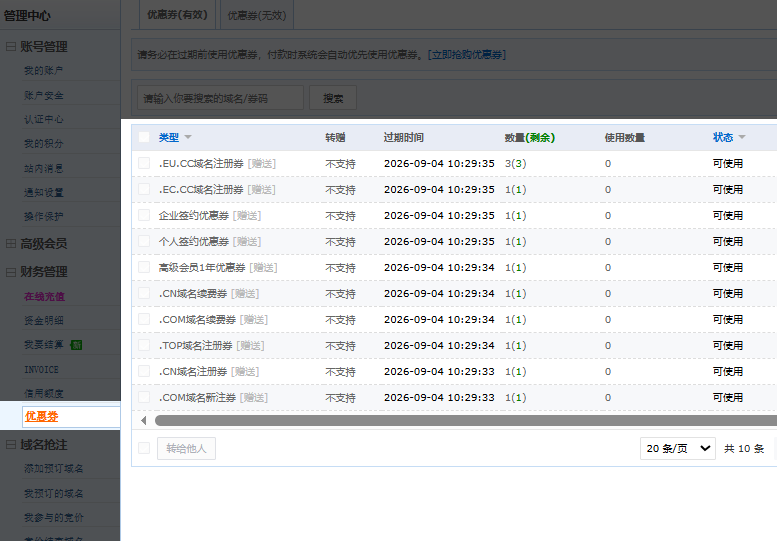
Task: Click the green 新 badge next to 我要结算
Action: (76, 345)
